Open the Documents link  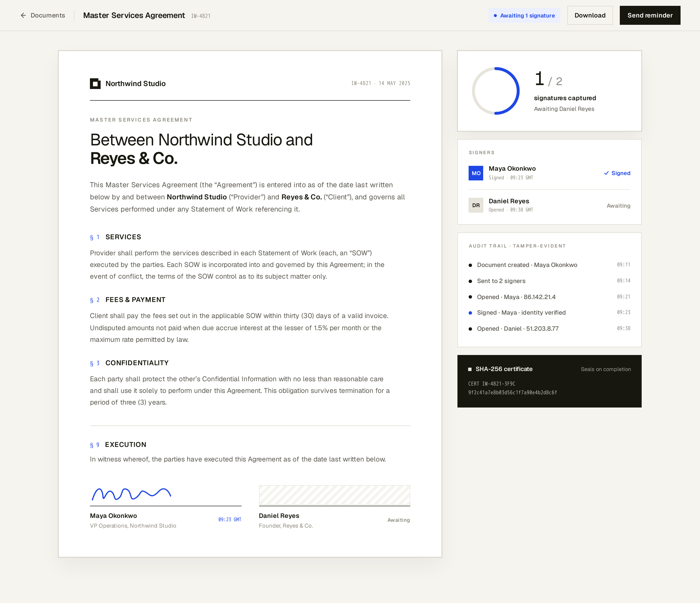click(48, 15)
